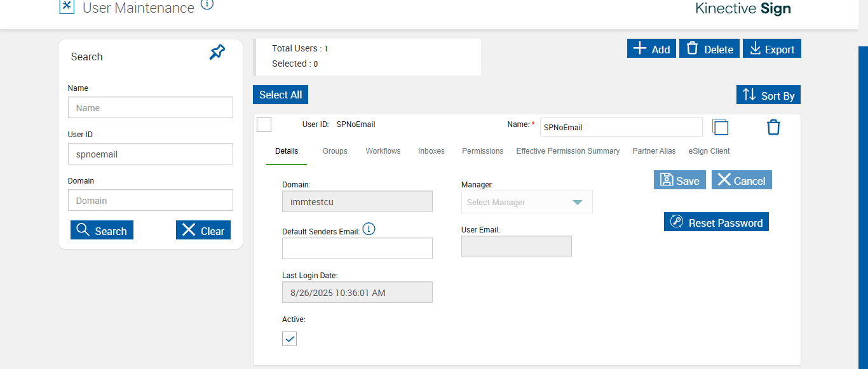Click the Default Senders Email info icon
Viewport: 868px width, 369px height.
pyautogui.click(x=369, y=229)
